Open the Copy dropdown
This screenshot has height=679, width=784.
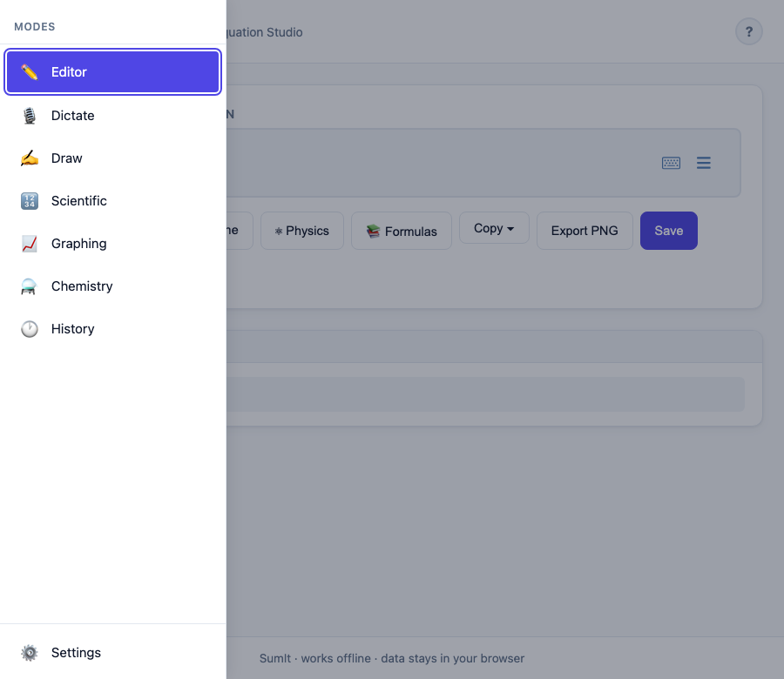[494, 227]
